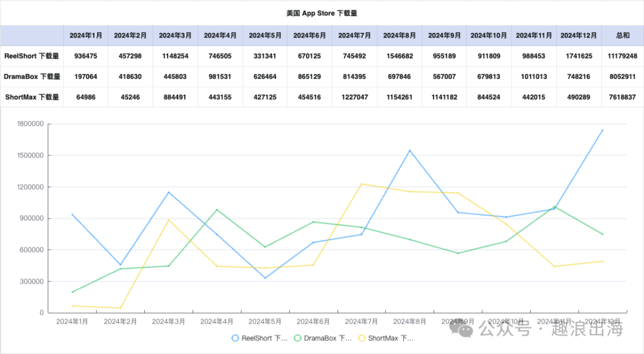Select cell with value 1141182
The image size is (644, 354).
pos(444,97)
